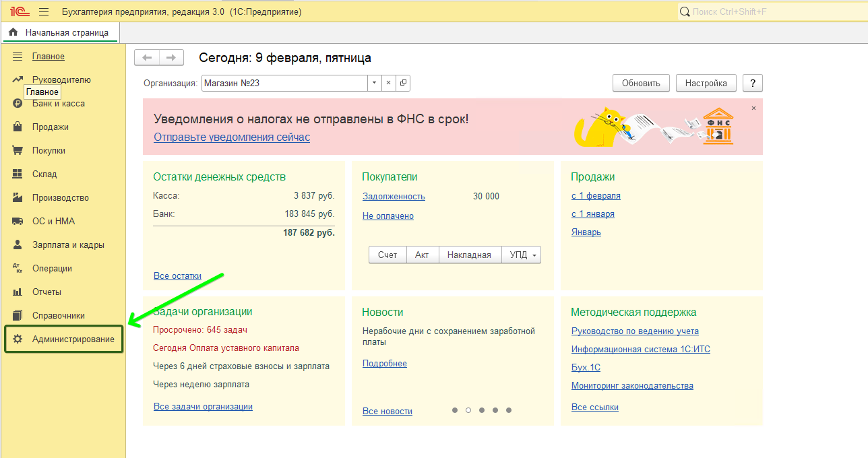Open the Склад section
The image size is (868, 458).
[x=44, y=174]
